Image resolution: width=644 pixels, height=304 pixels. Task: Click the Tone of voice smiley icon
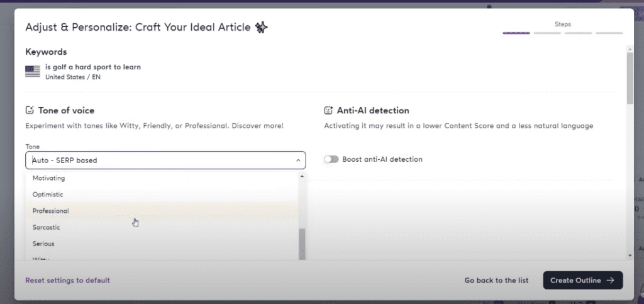[30, 111]
